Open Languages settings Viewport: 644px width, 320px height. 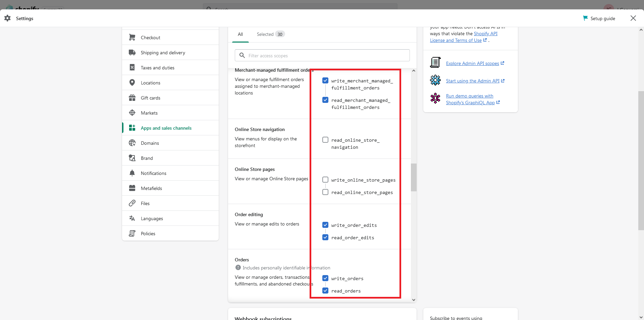[x=170, y=218]
